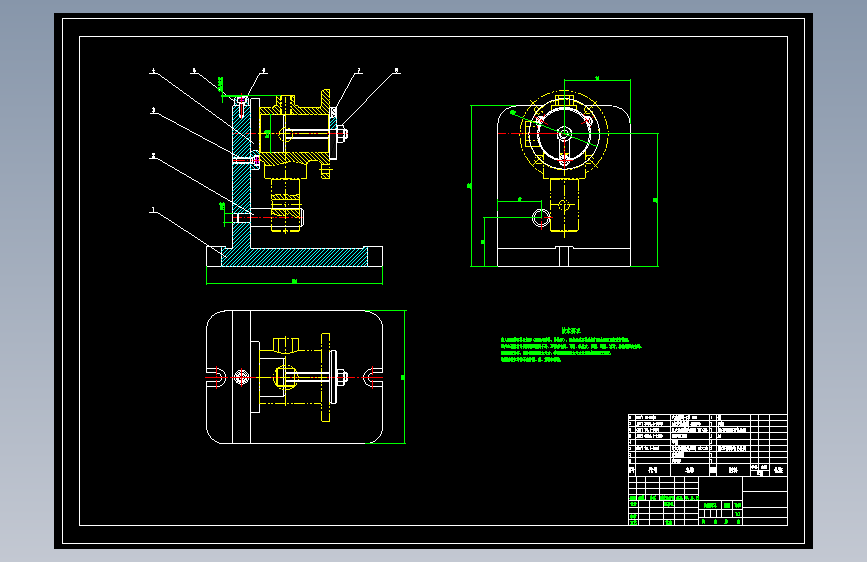Click the crosshair screw head in plan view
Screen dimensions: 867x562
point(241,377)
